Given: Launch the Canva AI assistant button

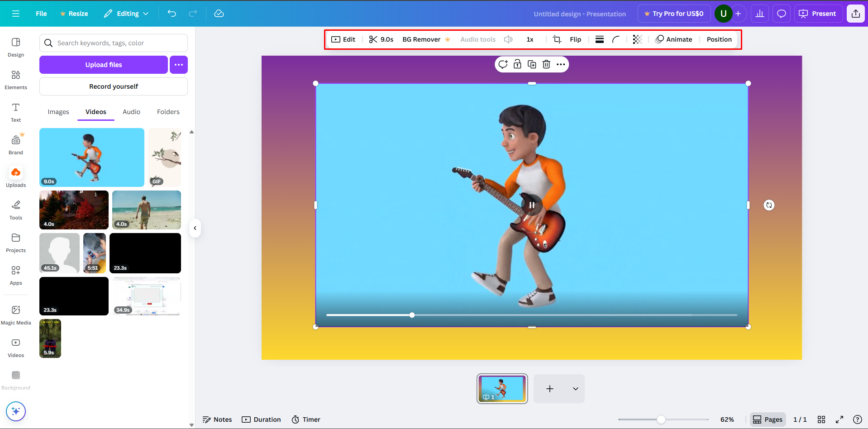Looking at the screenshot, I should 16,411.
